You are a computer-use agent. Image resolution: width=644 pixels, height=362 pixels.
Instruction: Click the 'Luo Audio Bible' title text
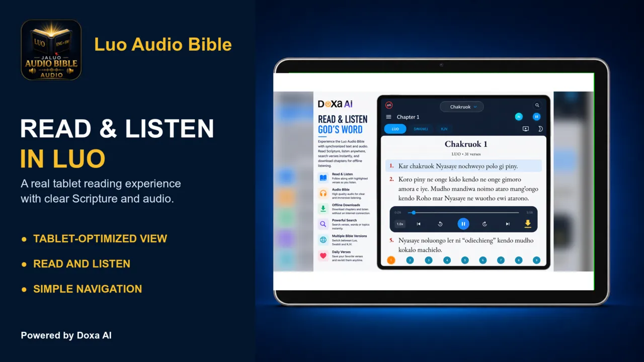163,44
